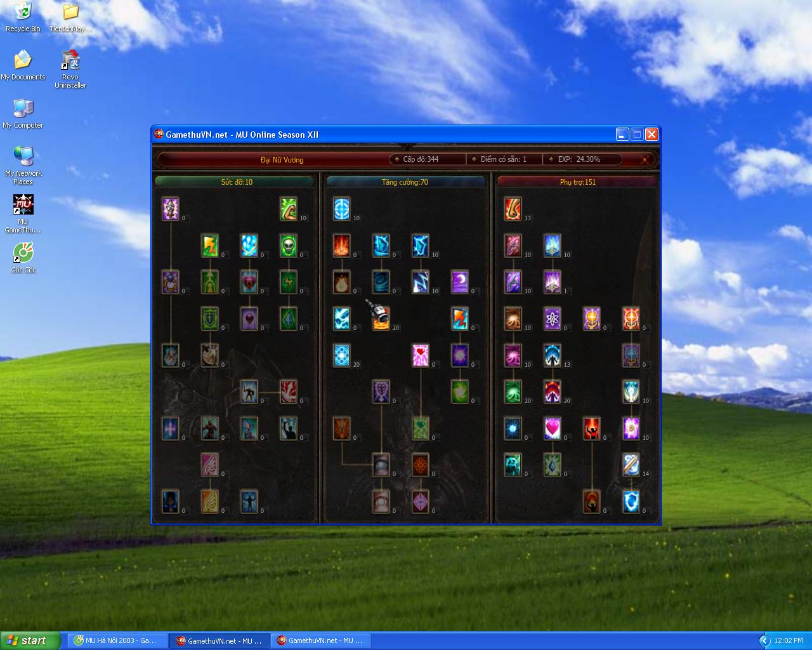
Task: Click the blue circular target skill icon
Action: [342, 208]
